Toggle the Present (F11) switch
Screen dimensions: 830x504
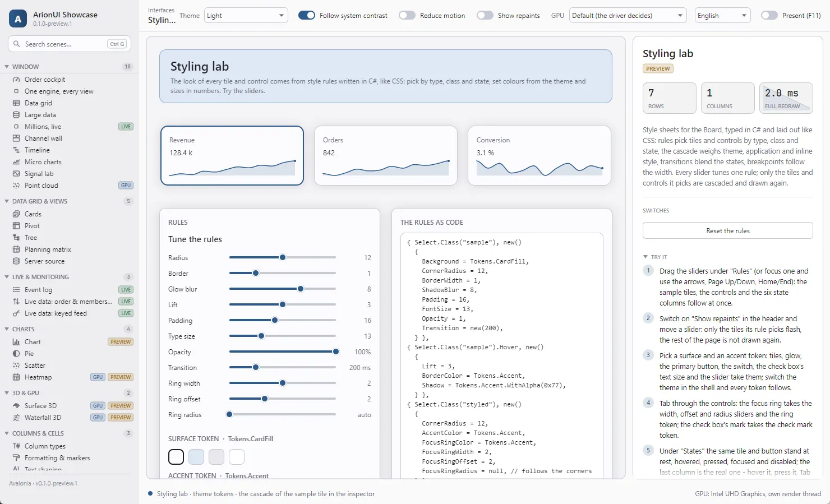click(769, 16)
